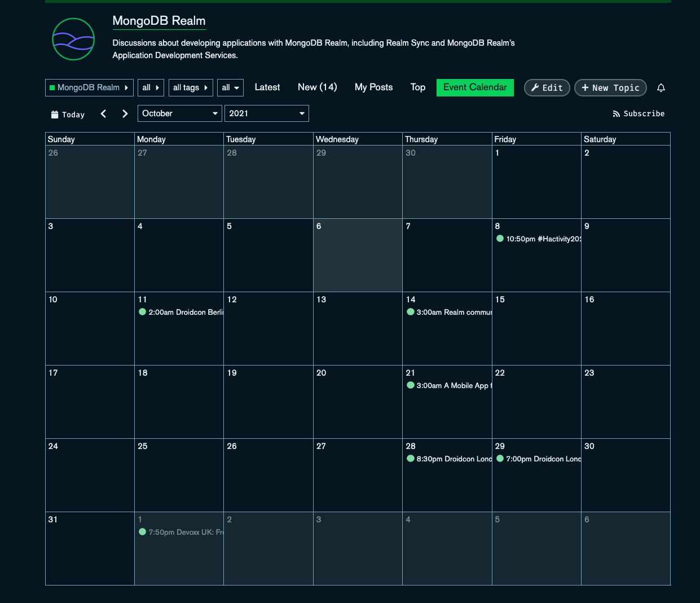Click the MongoDB Realm category logo
This screenshot has height=603, width=700.
73,39
